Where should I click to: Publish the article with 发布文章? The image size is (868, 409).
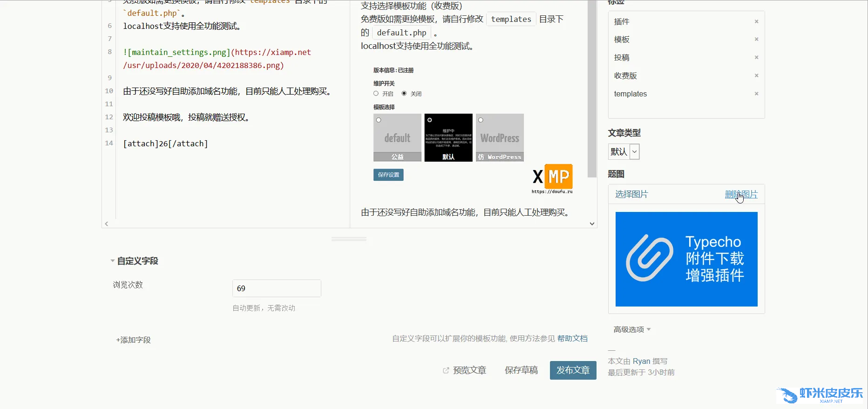tap(573, 370)
